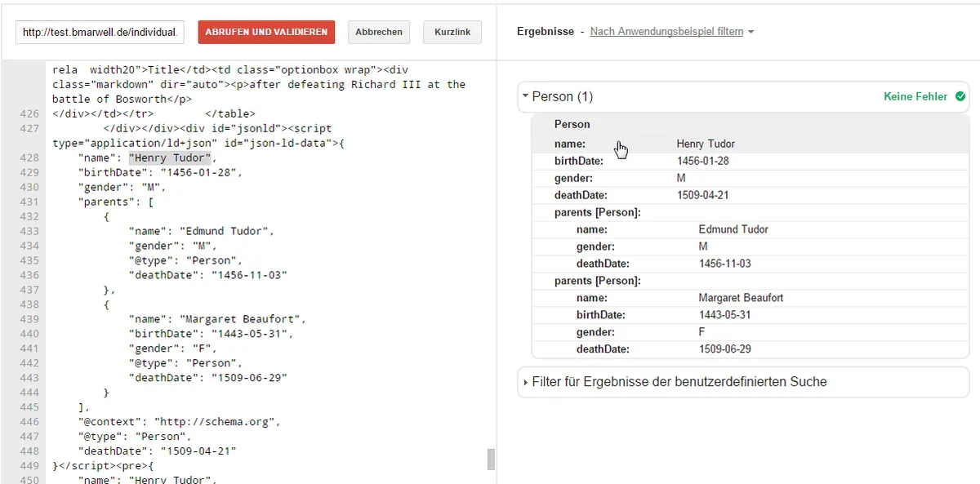Click the highlighted "Henry Tudor" text in code
980x484 pixels.
coord(170,158)
